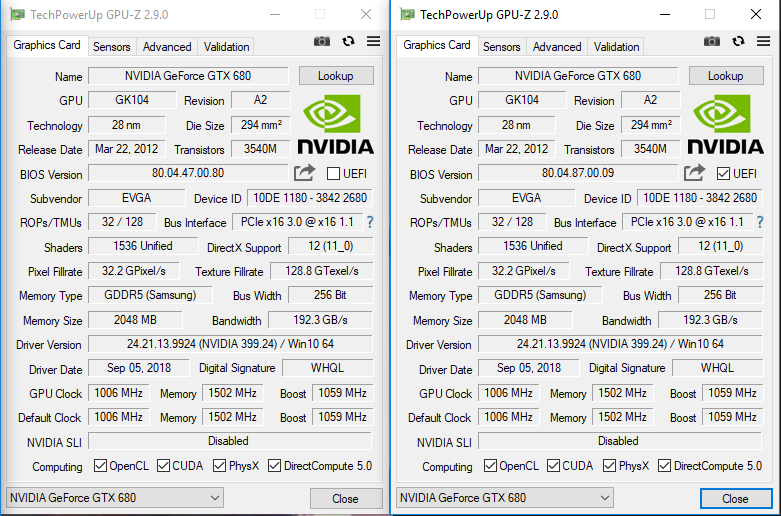The height and width of the screenshot is (516, 781).
Task: Open the GPU selection dropdown in left window
Action: [x=115, y=498]
